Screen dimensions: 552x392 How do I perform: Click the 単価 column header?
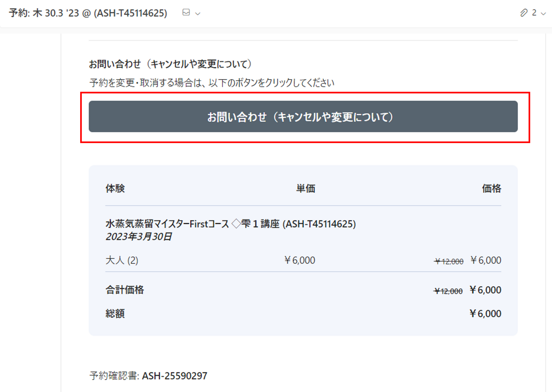coord(306,188)
